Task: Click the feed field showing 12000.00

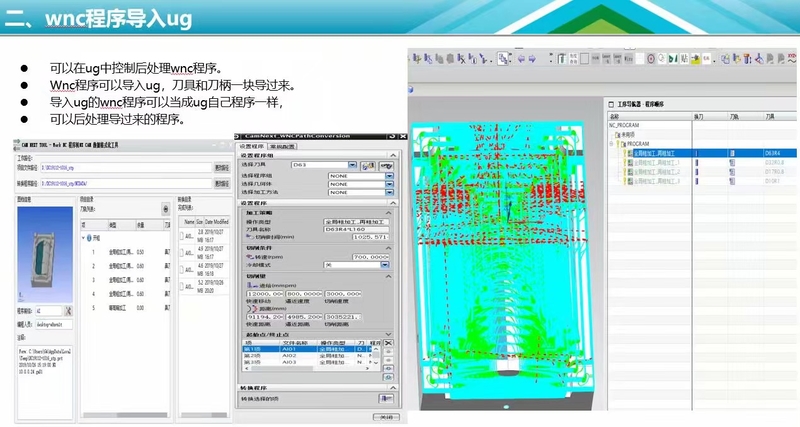Action: tap(265, 294)
